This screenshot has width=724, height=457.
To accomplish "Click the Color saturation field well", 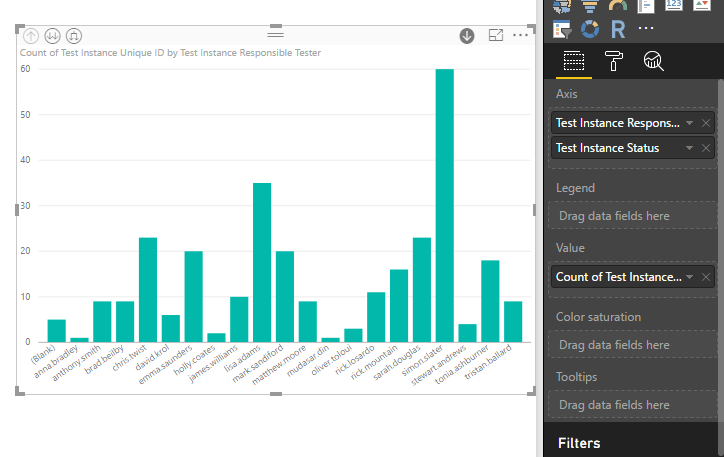I will click(633, 345).
